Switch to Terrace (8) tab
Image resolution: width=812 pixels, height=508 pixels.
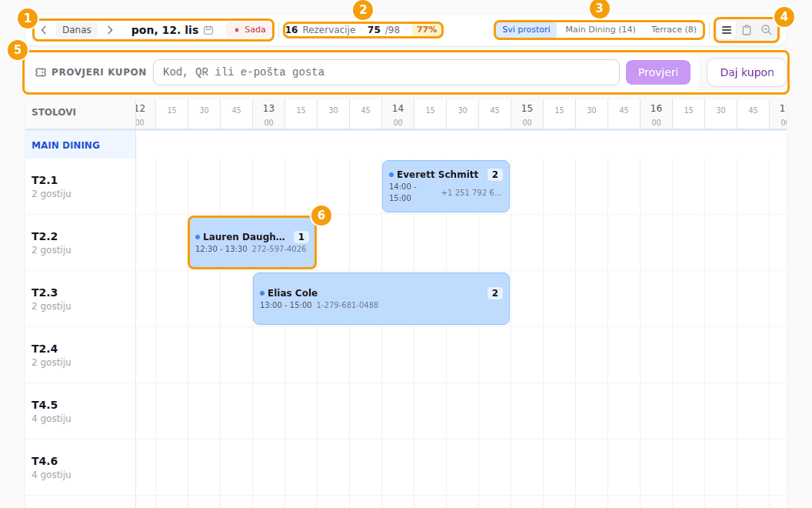pyautogui.click(x=674, y=30)
